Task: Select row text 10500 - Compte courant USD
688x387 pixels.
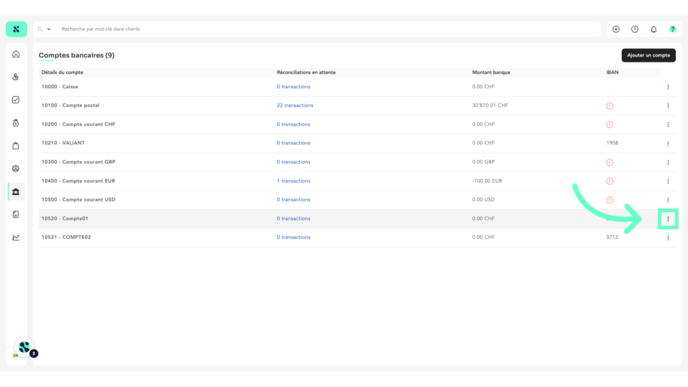Action: [x=78, y=200]
